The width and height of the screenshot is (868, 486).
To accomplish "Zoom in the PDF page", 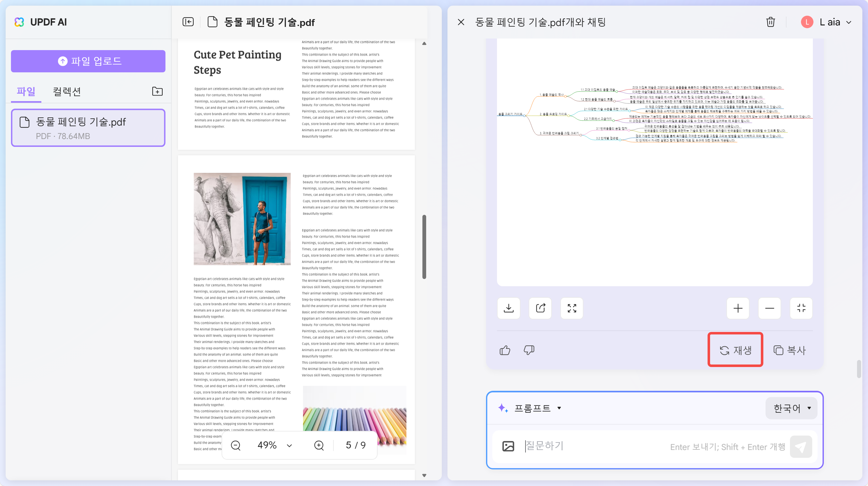I will [x=319, y=446].
